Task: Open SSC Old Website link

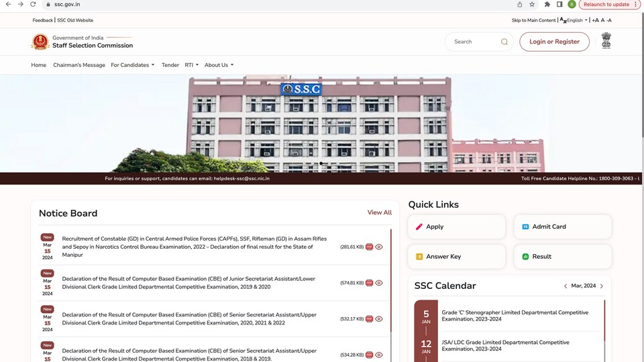Action: [x=75, y=20]
